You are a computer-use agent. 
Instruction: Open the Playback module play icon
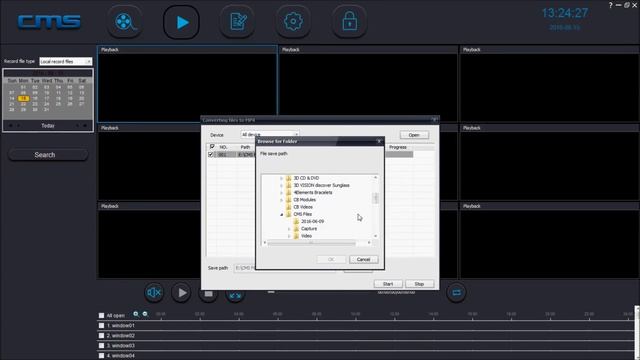[x=181, y=22]
